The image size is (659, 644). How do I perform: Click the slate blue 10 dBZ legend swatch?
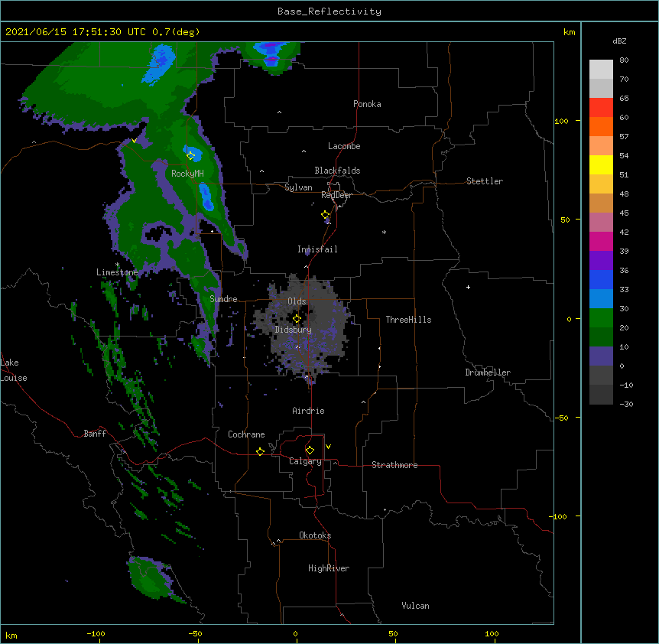coord(601,356)
